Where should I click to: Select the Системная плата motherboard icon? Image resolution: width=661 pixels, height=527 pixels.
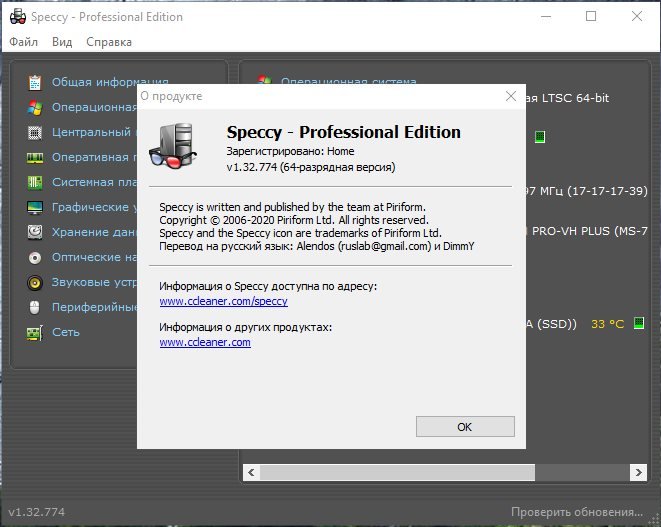pyautogui.click(x=35, y=183)
